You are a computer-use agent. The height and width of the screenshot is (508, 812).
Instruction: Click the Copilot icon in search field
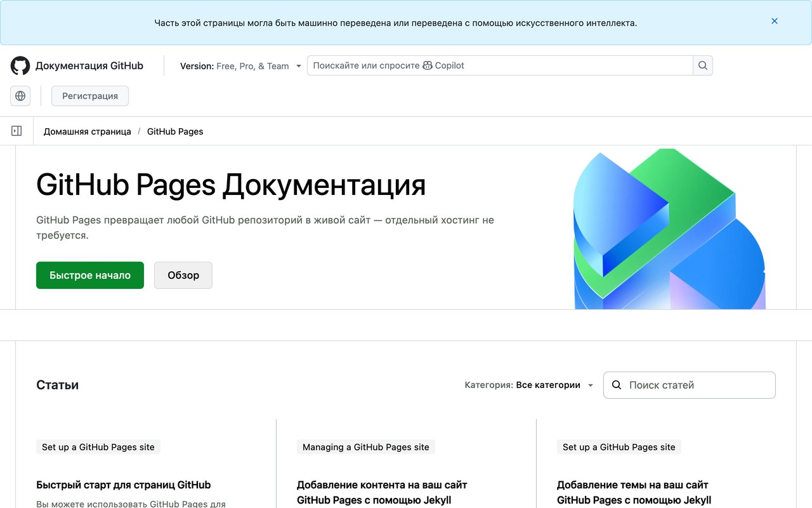tap(428, 65)
